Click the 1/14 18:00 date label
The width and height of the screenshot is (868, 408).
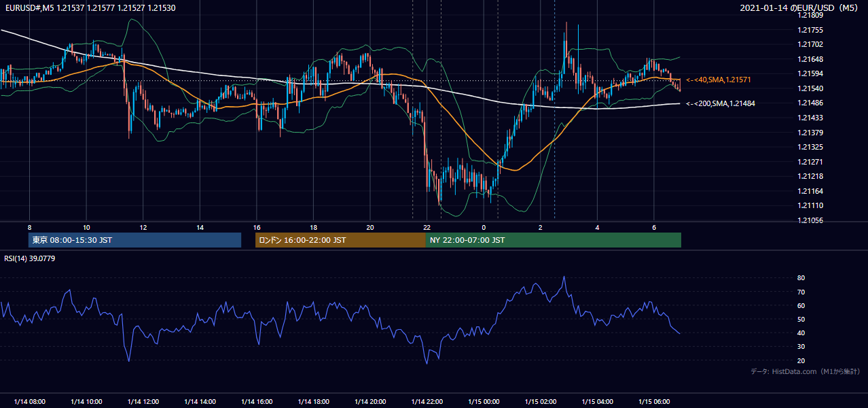[x=313, y=401]
